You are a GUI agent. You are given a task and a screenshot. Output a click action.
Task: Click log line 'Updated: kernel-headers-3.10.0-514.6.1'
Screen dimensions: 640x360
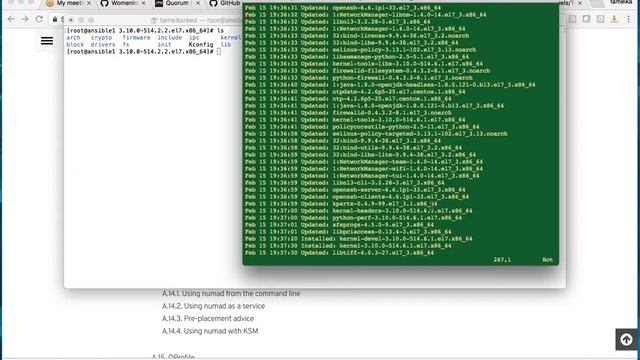click(358, 211)
